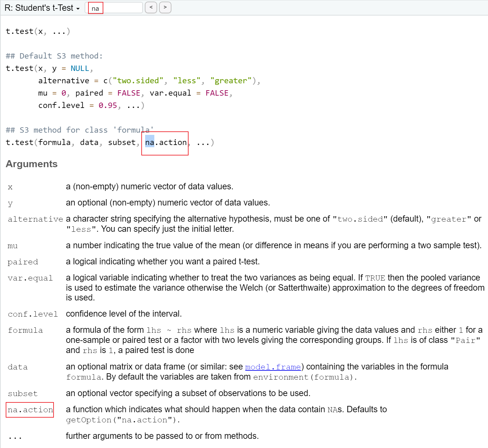Click the NULL value in usage code
Image resolution: width=488 pixels, height=448 pixels.
click(x=80, y=68)
